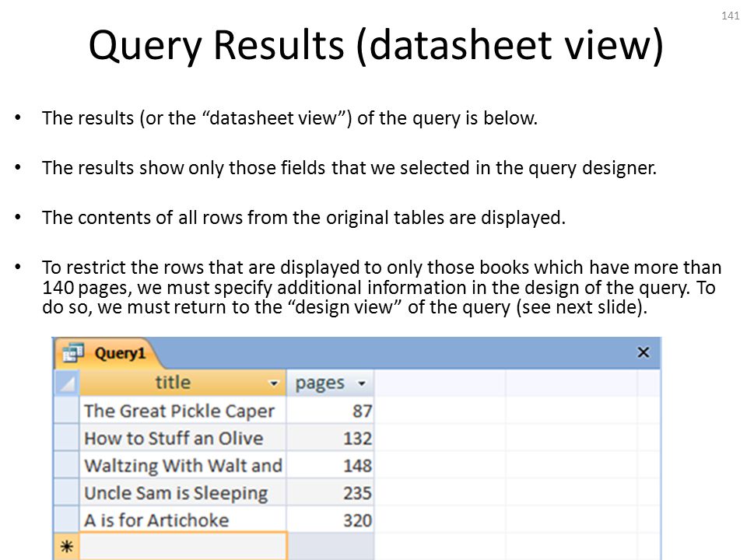747x560 pixels.
Task: Click the title column header
Action: [182, 383]
